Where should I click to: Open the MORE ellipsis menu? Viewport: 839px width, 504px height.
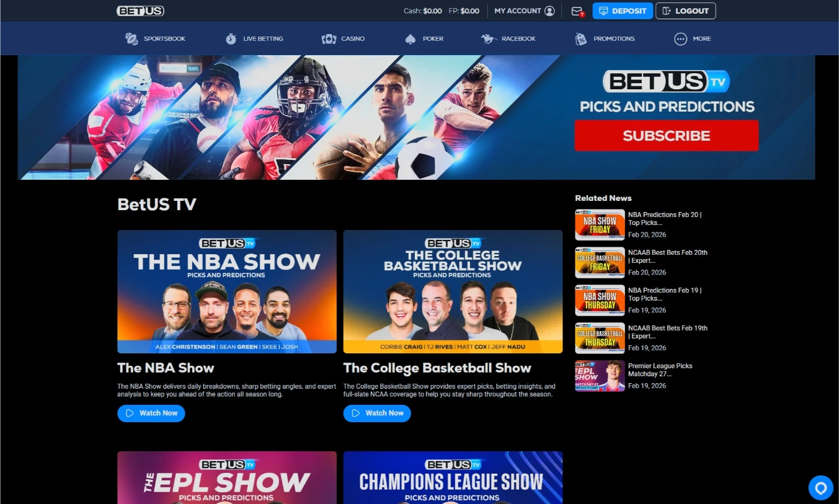[x=682, y=38]
